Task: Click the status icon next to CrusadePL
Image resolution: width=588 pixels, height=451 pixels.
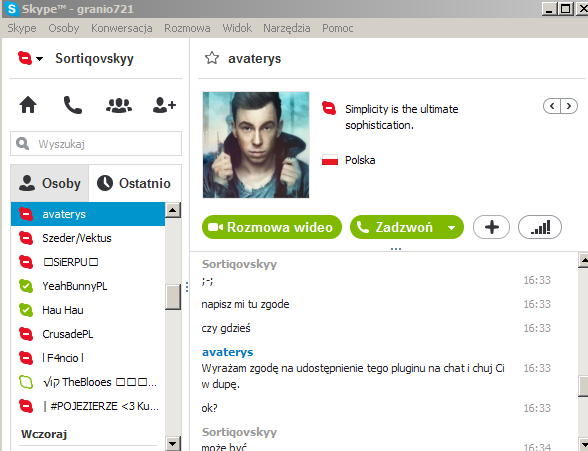Action: tap(26, 334)
